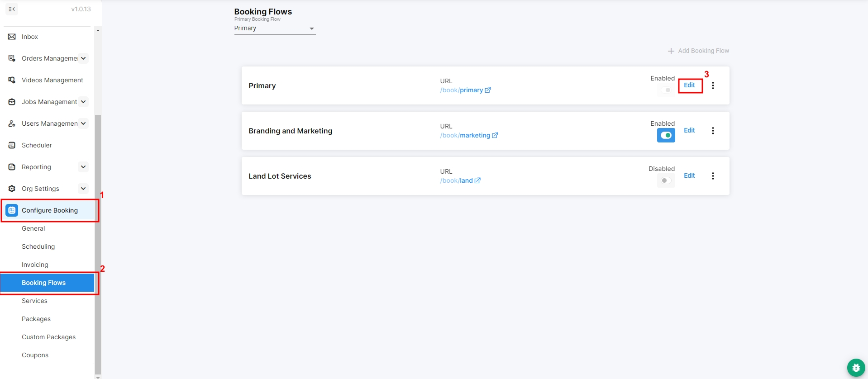This screenshot has height=379, width=868.
Task: Open the green bug report icon
Action: 856,368
